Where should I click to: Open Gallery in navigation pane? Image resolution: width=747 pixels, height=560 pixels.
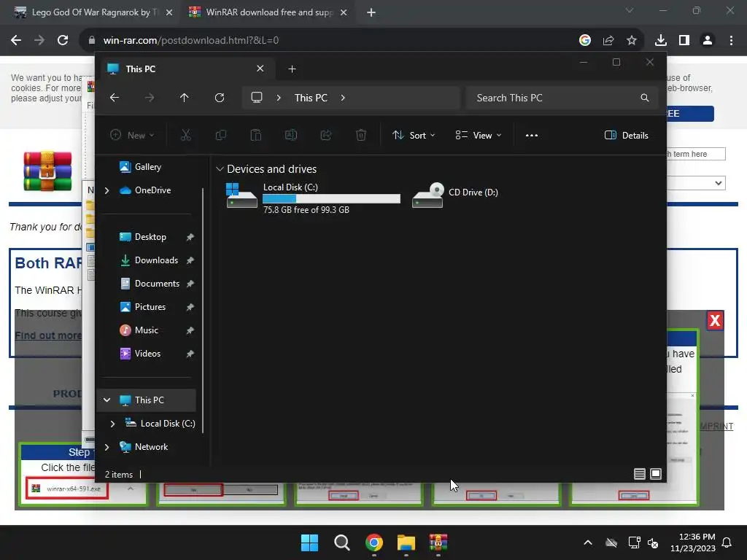(140, 167)
